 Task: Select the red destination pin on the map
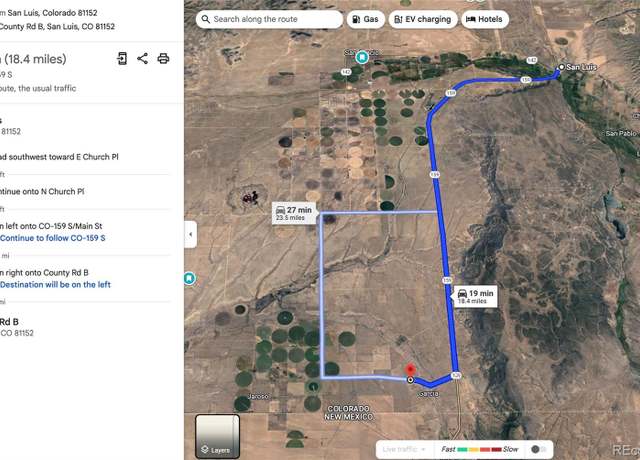click(x=410, y=370)
